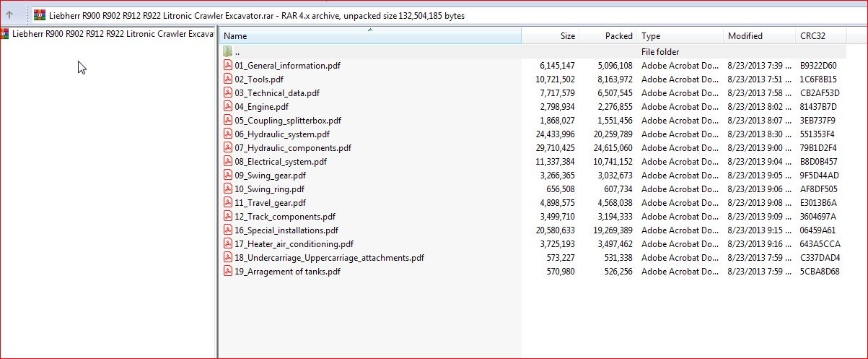Viewport: 868px width, 359px height.
Task: Sort files by Type column header
Action: (680, 36)
